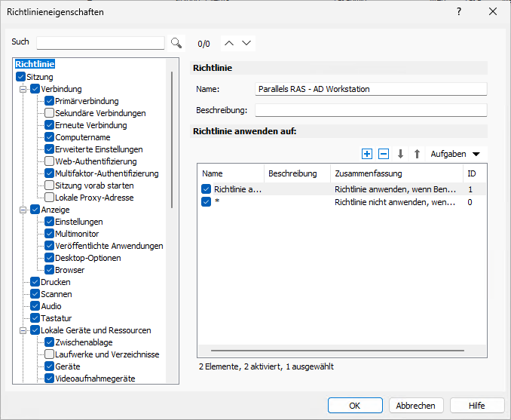This screenshot has width=511, height=420.
Task: Click the plus icon to add rule
Action: (367, 154)
